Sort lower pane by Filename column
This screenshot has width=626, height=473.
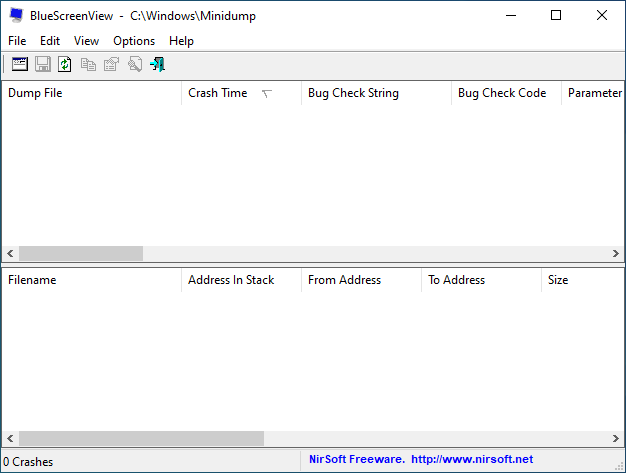(x=32, y=280)
